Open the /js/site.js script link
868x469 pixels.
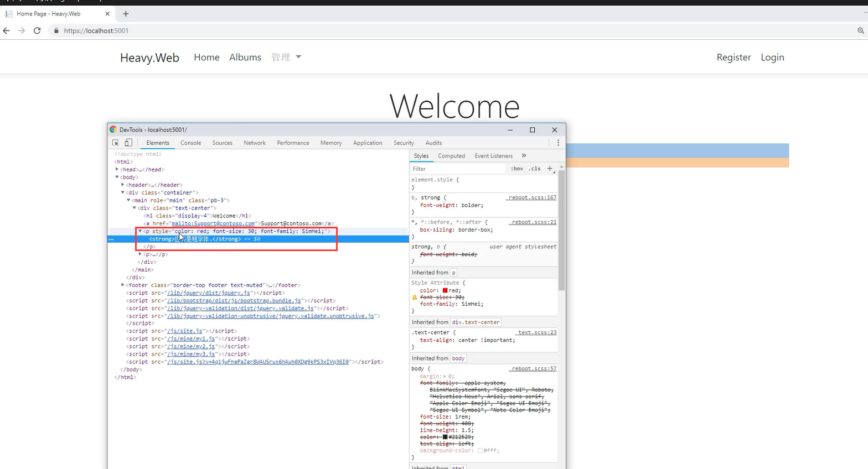tap(184, 331)
